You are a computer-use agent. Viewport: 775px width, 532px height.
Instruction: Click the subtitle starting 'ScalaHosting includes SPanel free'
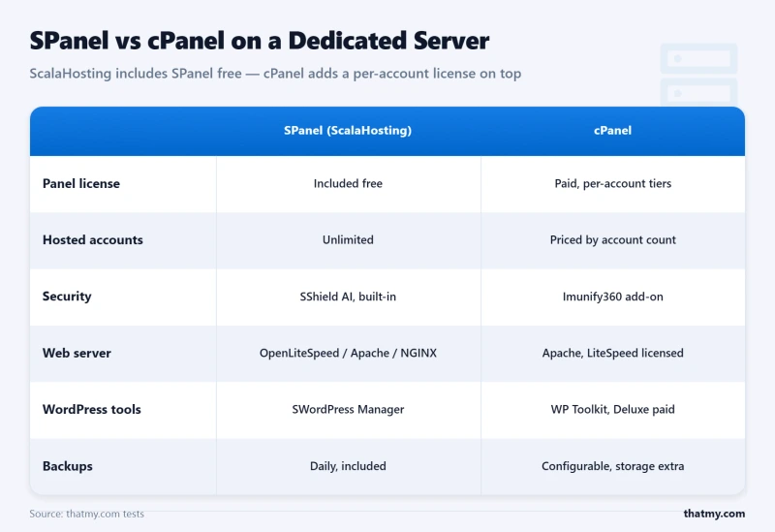275,74
